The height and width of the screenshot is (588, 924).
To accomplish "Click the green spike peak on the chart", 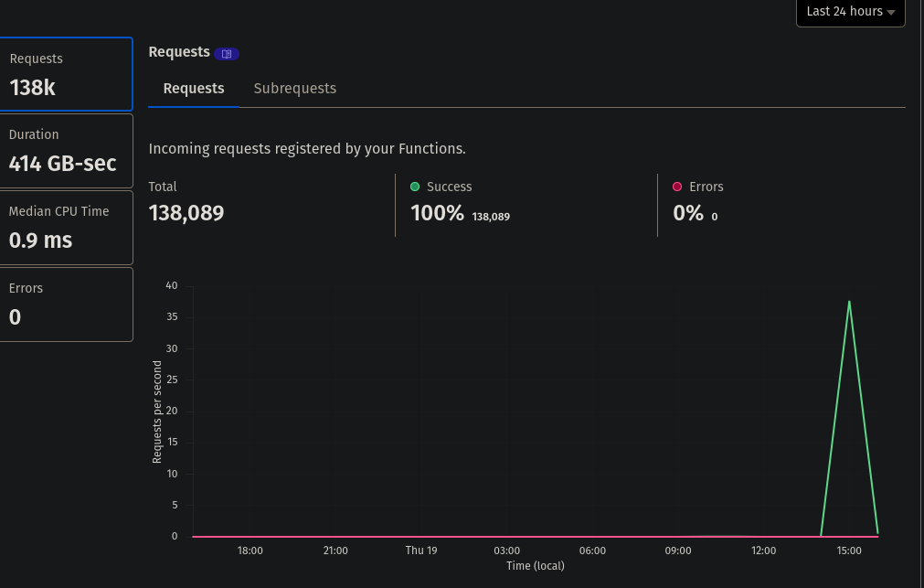I will click(x=849, y=303).
